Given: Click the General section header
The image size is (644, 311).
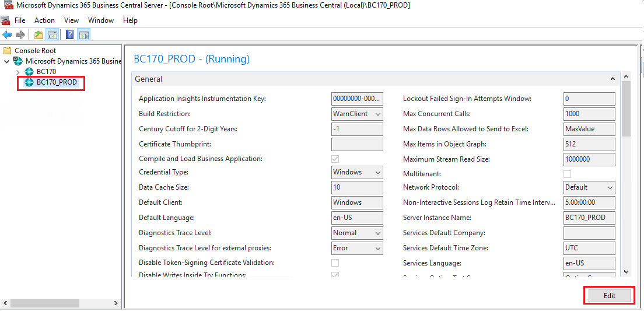Looking at the screenshot, I should pyautogui.click(x=376, y=79).
